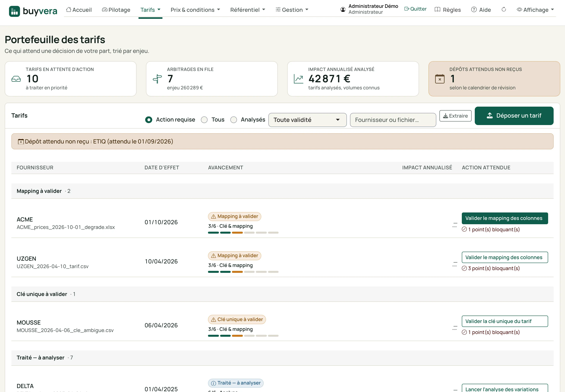Click the MOUSSE progress bar

243,336
